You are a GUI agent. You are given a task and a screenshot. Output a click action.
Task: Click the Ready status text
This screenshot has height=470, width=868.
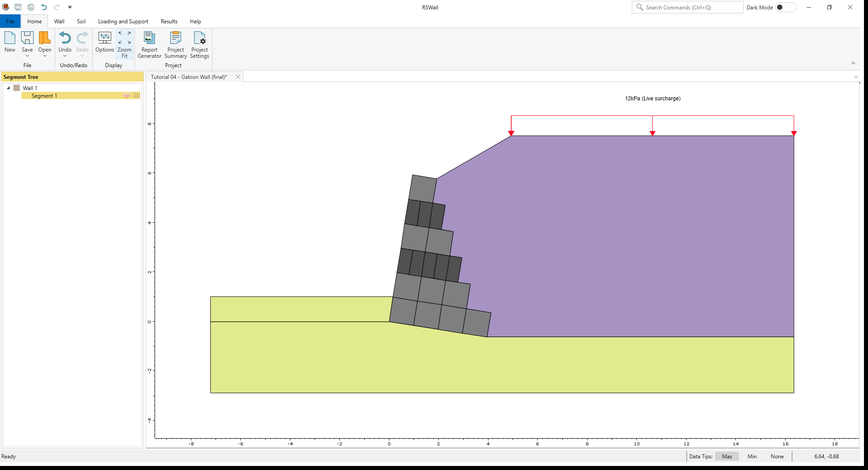pyautogui.click(x=9, y=457)
